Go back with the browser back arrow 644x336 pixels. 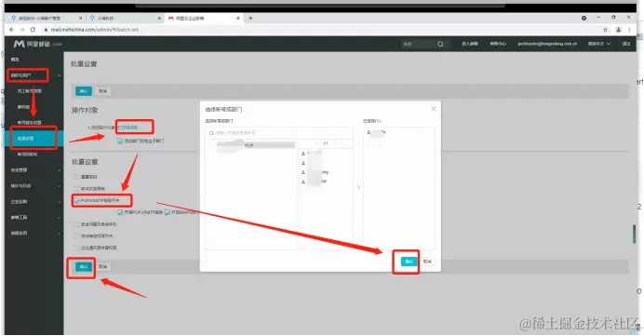[11, 30]
